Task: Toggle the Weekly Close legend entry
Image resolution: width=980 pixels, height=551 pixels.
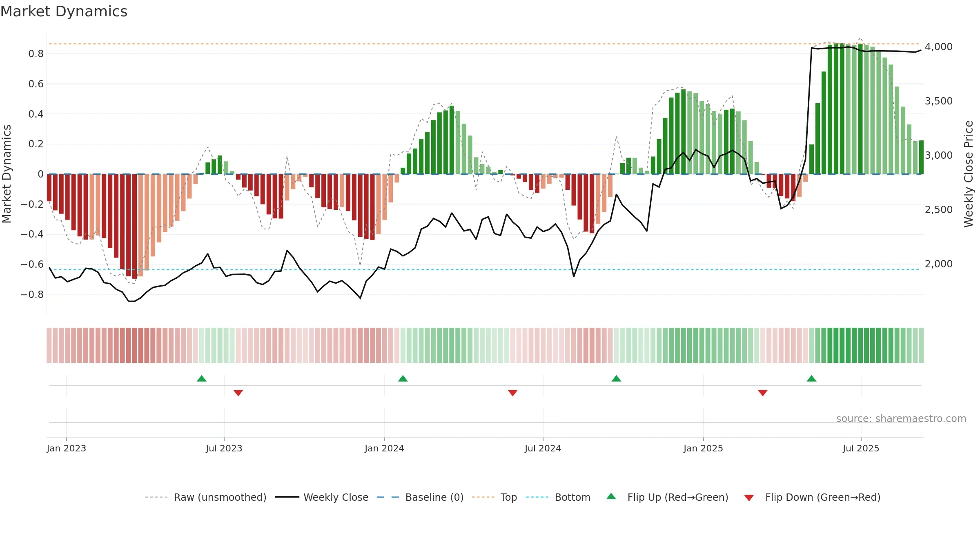Action: pyautogui.click(x=322, y=497)
